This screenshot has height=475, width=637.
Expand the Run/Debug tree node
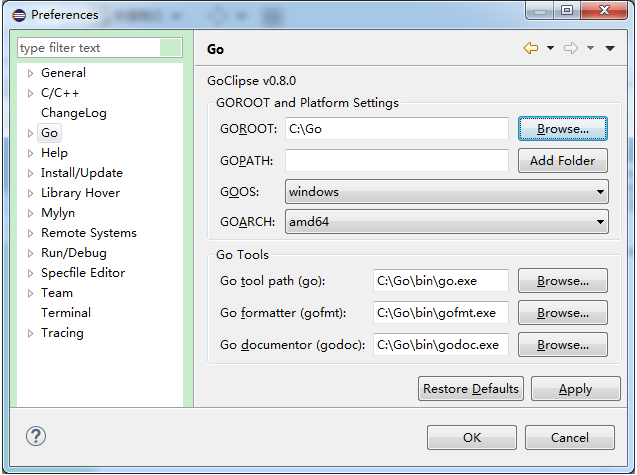[x=30, y=253]
